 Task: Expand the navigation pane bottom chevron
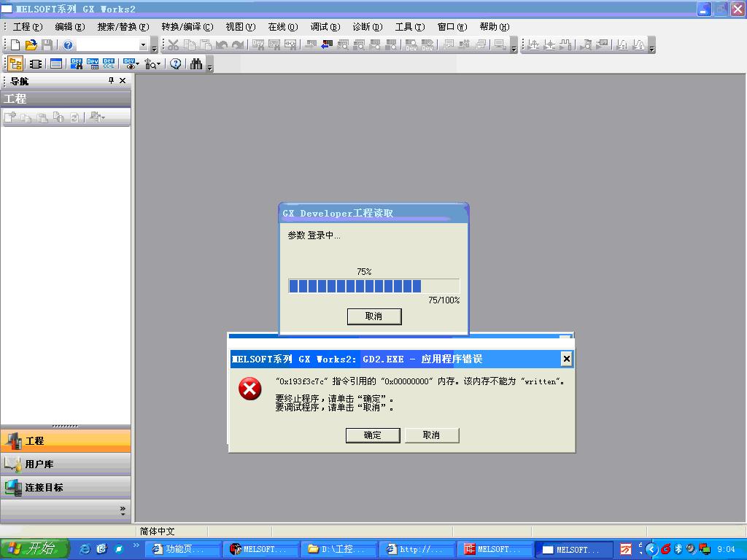click(x=123, y=510)
